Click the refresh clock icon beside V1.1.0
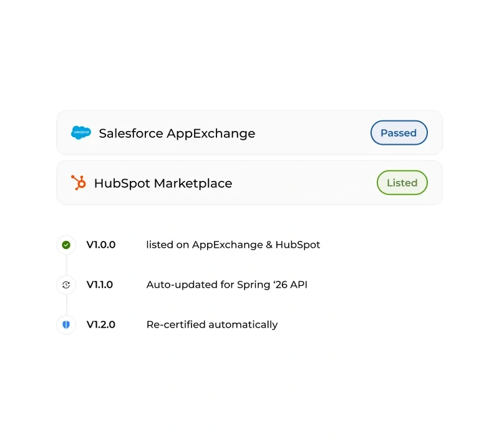 pyautogui.click(x=66, y=285)
